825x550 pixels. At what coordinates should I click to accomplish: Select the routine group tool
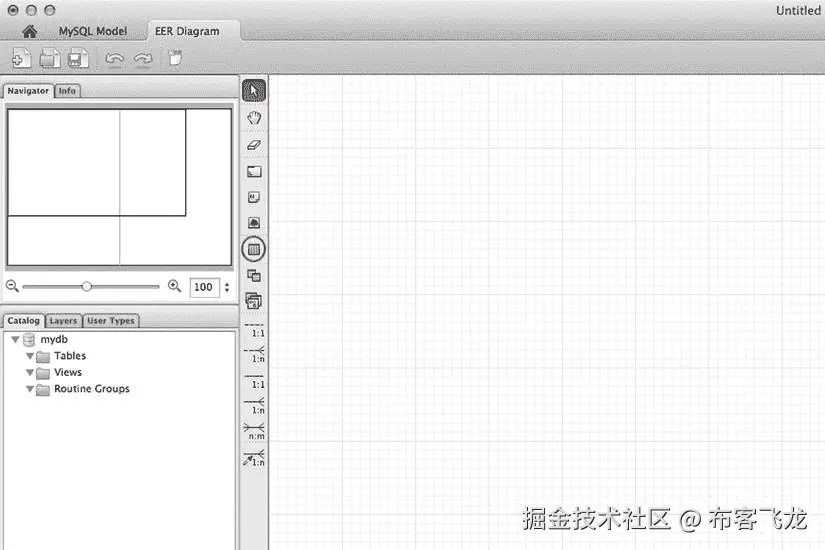click(x=254, y=301)
